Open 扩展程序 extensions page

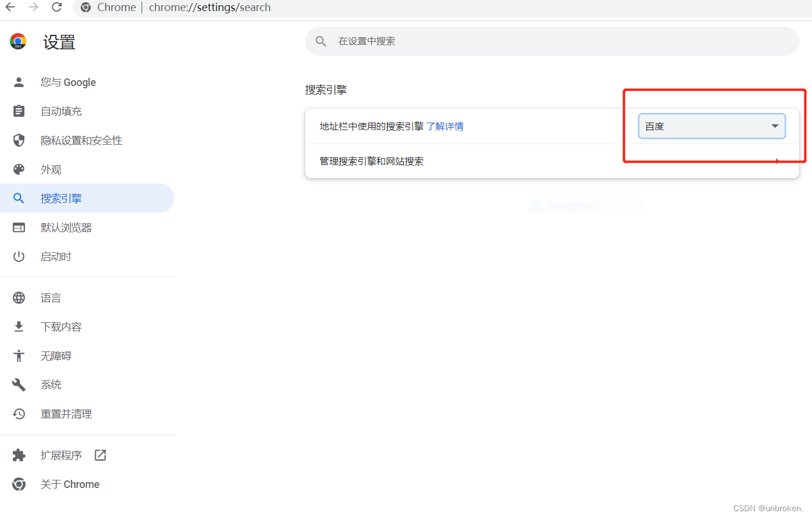coord(87,455)
